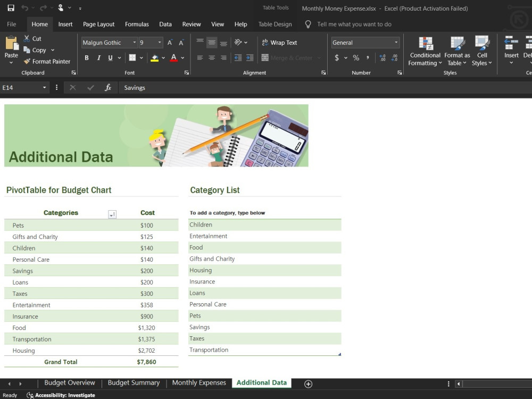The image size is (532, 399).
Task: Increase font size with larger A icon
Action: point(170,43)
